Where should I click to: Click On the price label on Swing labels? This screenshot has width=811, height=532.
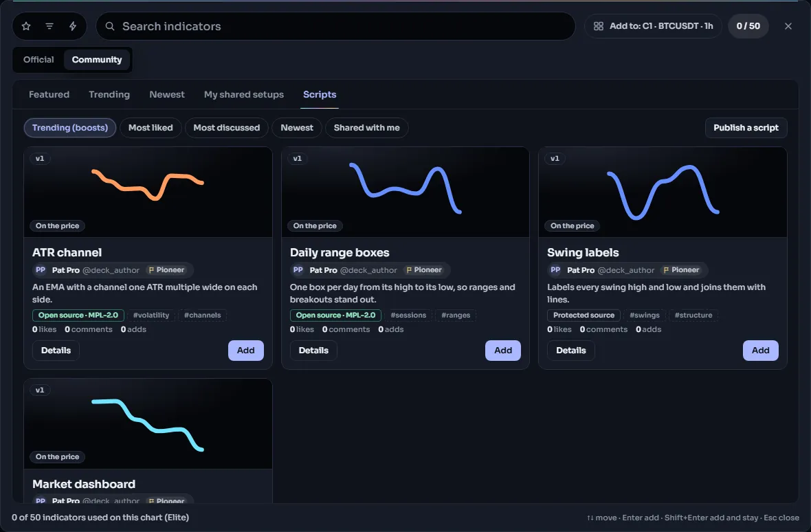pyautogui.click(x=572, y=226)
